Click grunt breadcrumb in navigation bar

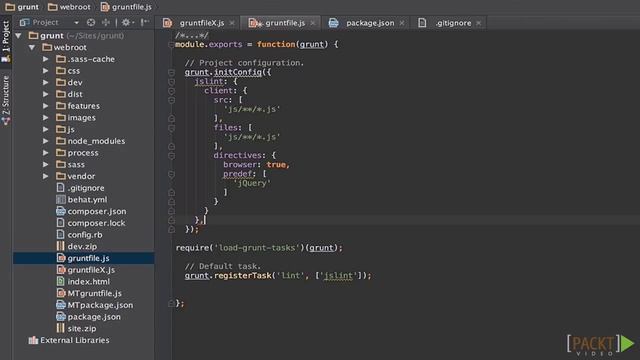(x=22, y=7)
